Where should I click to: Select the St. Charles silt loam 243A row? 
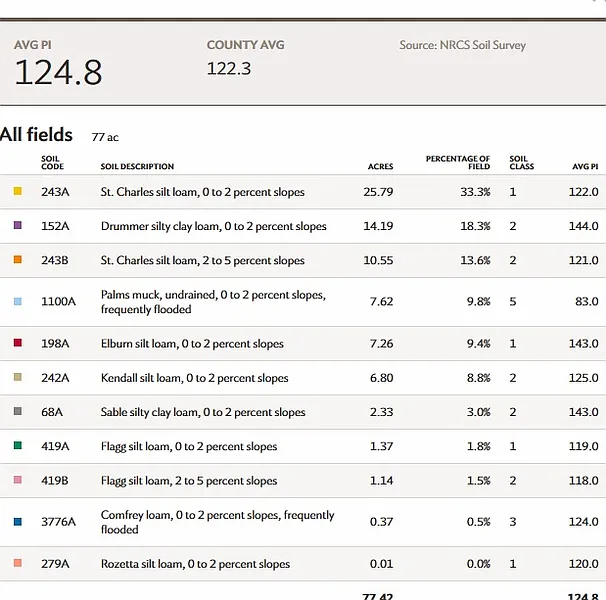pos(300,192)
